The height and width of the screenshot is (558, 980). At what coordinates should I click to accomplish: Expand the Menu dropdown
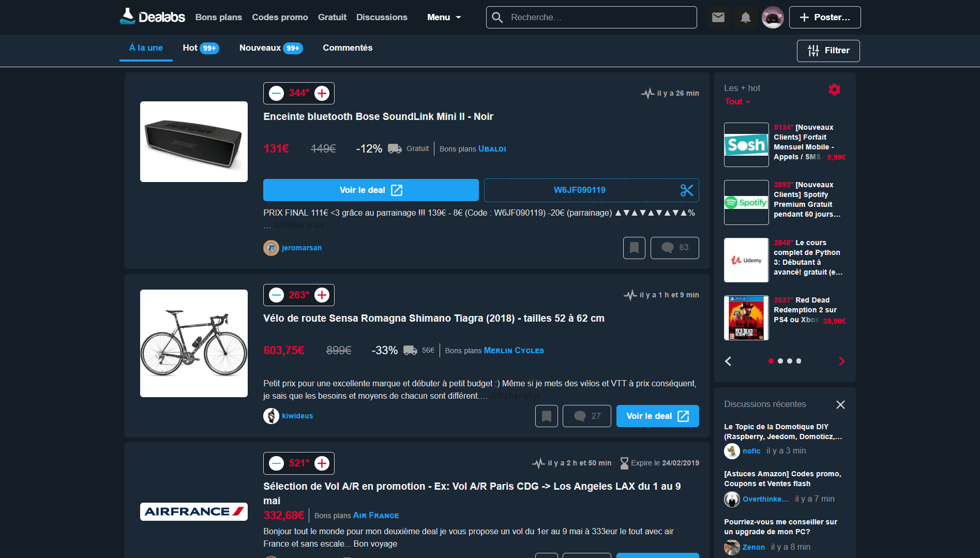pos(444,17)
